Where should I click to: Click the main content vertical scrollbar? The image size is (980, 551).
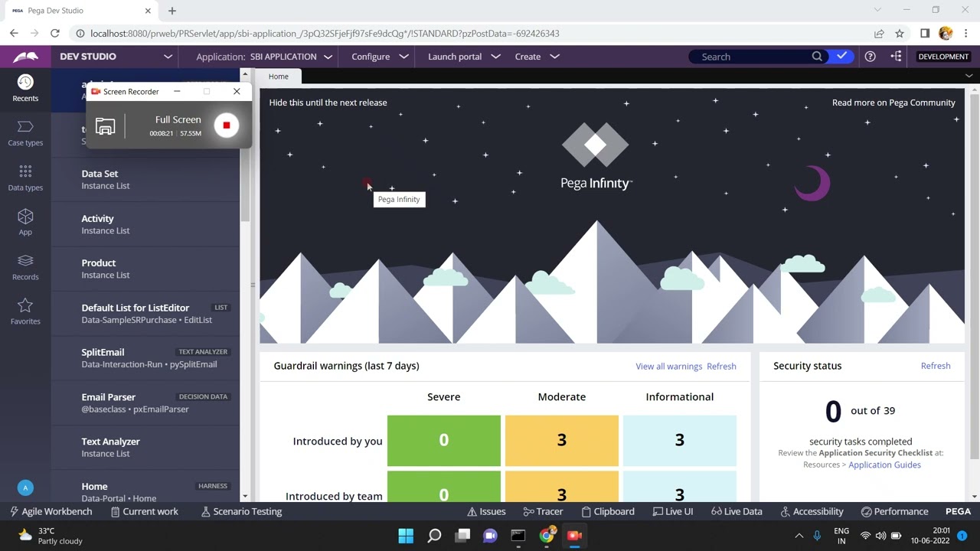coord(975,275)
